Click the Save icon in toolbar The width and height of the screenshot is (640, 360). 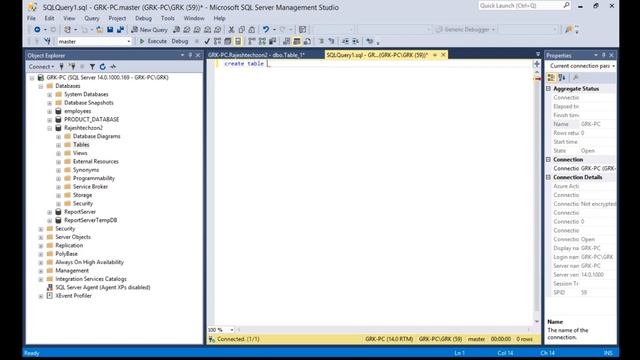click(110, 29)
